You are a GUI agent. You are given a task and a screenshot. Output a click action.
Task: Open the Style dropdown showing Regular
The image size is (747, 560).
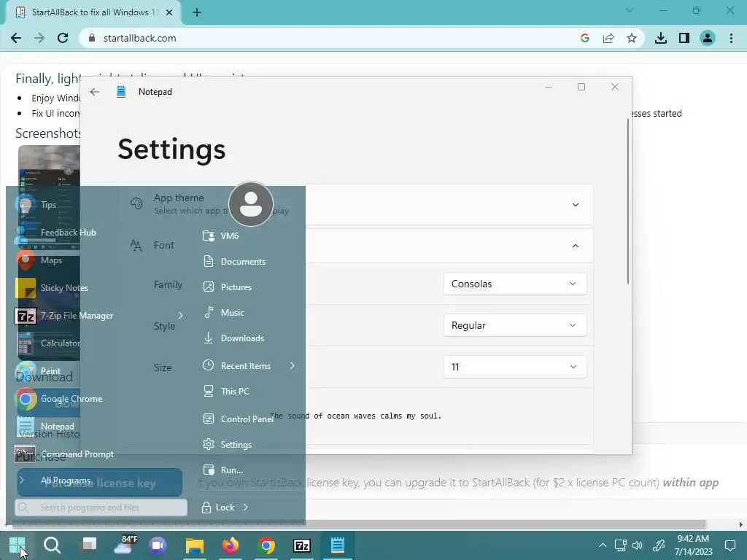point(514,325)
